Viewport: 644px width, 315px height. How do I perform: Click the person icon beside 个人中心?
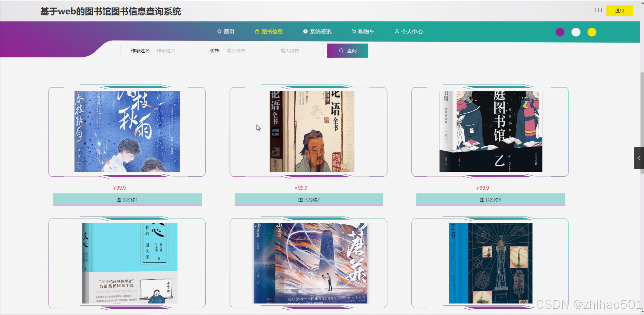(x=397, y=31)
